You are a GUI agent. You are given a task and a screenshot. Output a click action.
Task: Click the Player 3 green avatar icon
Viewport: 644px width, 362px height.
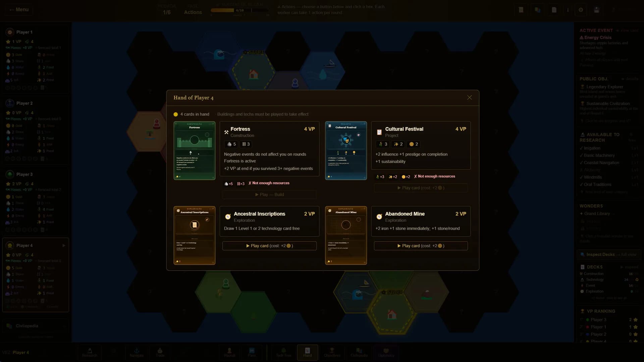pyautogui.click(x=10, y=174)
